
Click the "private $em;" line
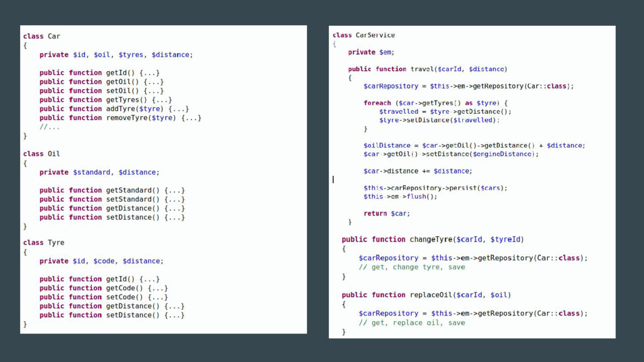(x=371, y=52)
